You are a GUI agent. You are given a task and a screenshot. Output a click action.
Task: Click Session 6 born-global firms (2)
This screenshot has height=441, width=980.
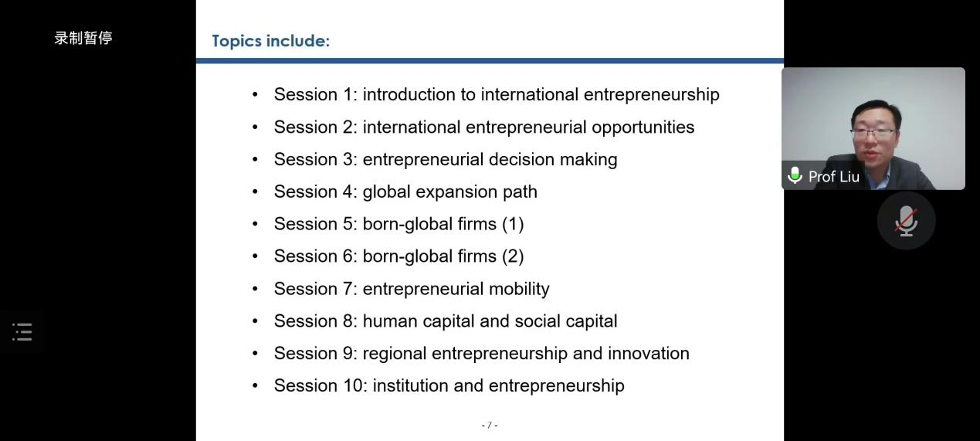coord(398,256)
